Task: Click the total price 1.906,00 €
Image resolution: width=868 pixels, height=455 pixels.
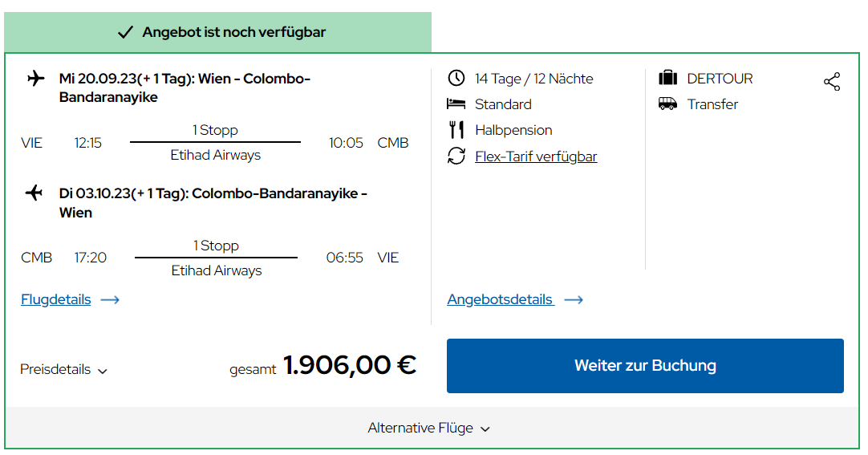Action: coord(350,365)
